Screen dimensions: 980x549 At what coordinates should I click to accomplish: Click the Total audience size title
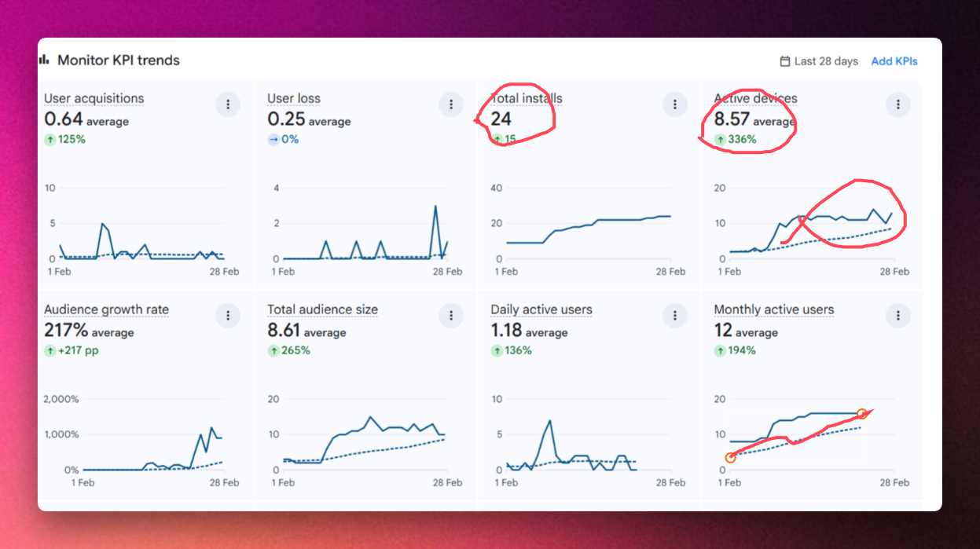pyautogui.click(x=322, y=309)
